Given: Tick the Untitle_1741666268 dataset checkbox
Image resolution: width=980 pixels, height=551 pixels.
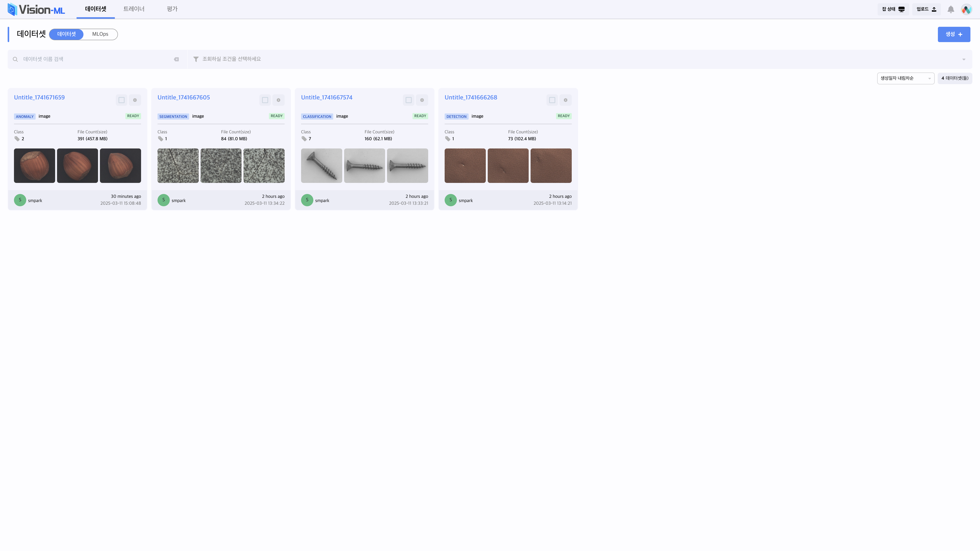Looking at the screenshot, I should [x=552, y=100].
